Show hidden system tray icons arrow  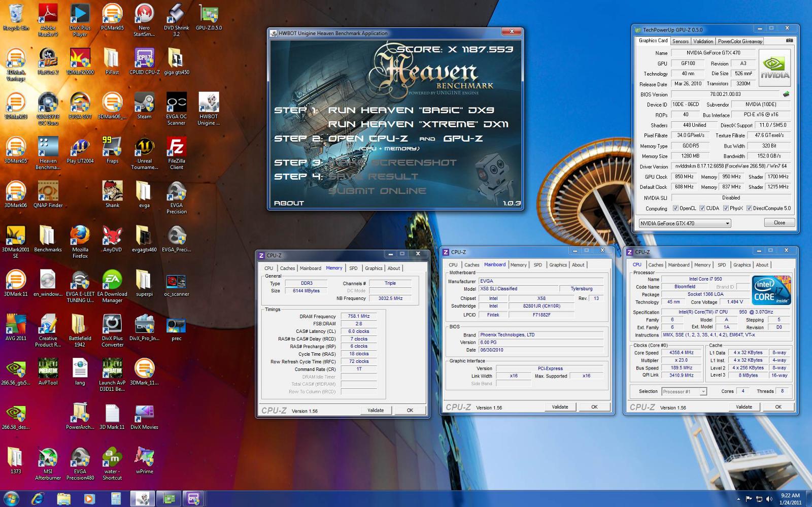tap(738, 499)
